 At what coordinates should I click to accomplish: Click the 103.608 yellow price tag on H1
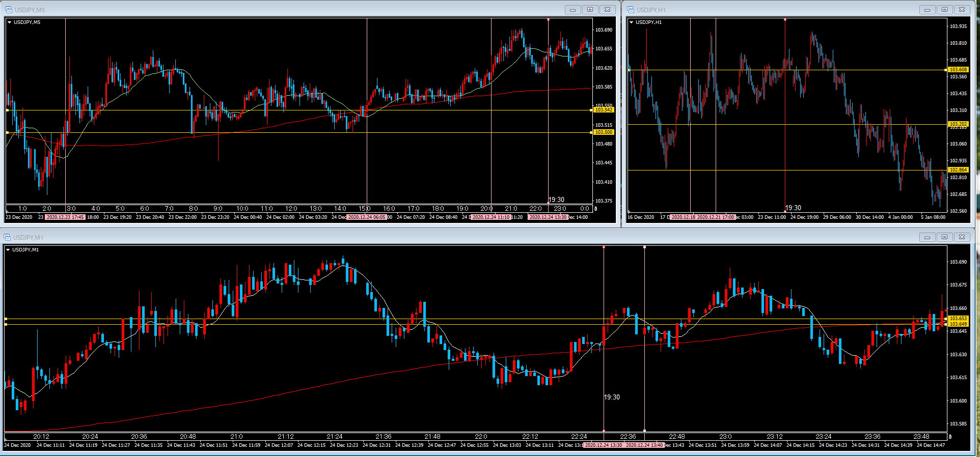pyautogui.click(x=958, y=70)
